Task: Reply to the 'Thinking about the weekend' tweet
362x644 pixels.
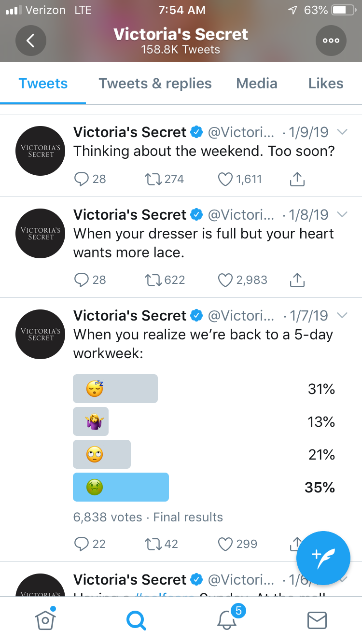Action: [x=81, y=180]
